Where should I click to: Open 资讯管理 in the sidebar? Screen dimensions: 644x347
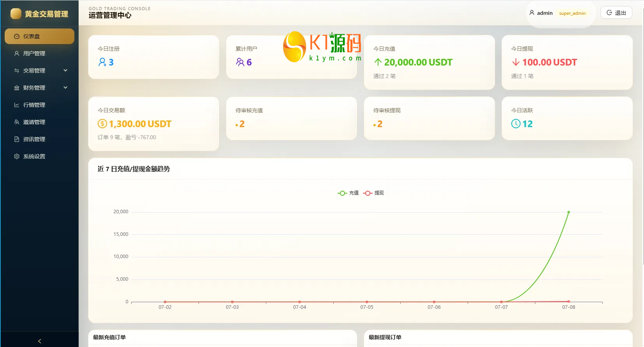point(39,139)
